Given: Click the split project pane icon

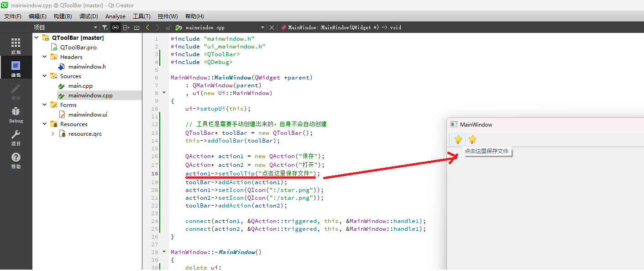Looking at the screenshot, I should (126, 27).
